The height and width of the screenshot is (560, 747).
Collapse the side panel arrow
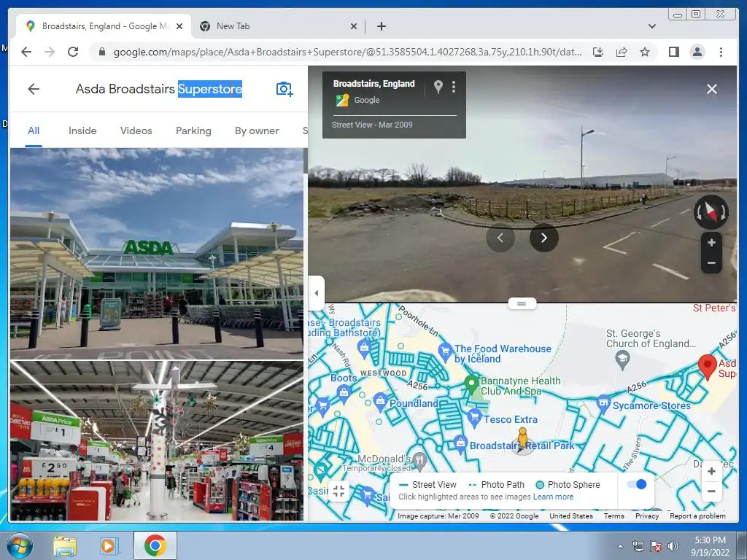coord(317,293)
